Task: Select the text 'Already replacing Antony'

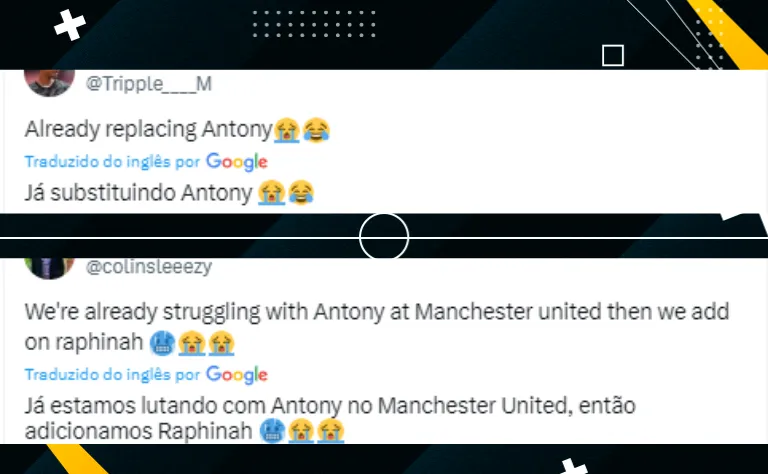Action: (x=148, y=130)
